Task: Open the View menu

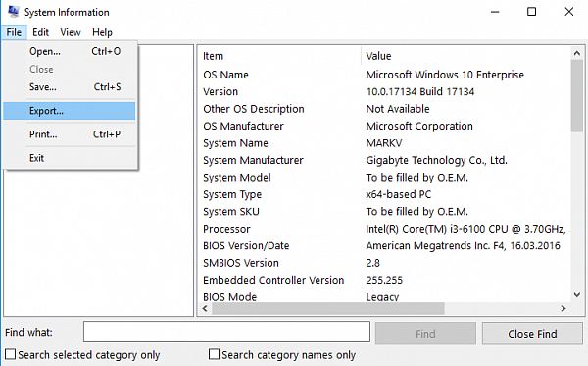Action: [71, 32]
